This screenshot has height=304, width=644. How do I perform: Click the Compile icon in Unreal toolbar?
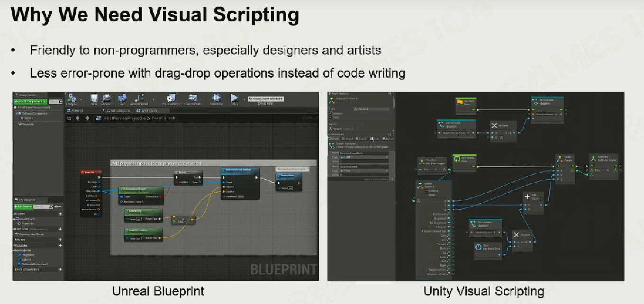pos(71,98)
